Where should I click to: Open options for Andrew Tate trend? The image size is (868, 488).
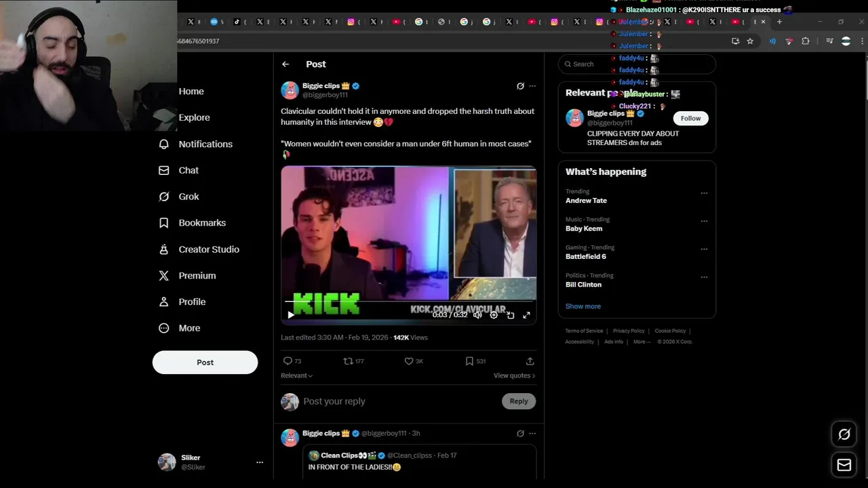point(704,193)
